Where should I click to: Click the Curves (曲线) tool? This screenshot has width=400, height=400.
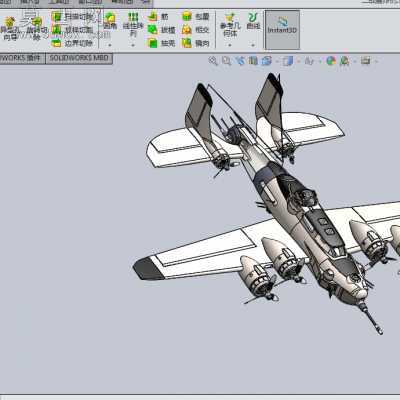click(x=253, y=21)
